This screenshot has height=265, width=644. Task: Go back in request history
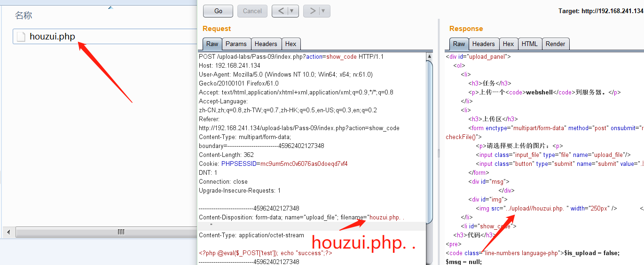(281, 11)
